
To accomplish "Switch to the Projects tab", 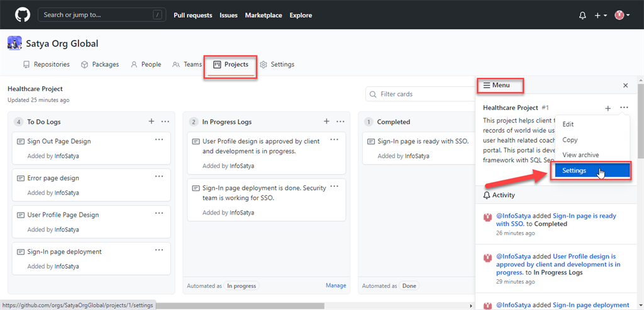I will point(231,64).
